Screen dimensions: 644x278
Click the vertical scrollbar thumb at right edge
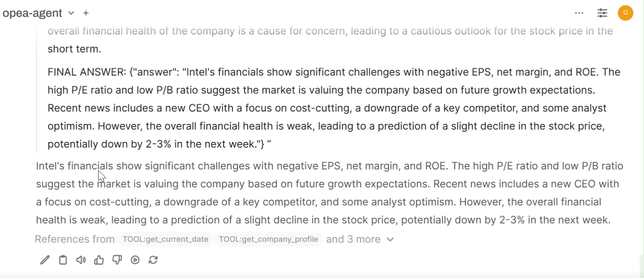tap(641, 265)
